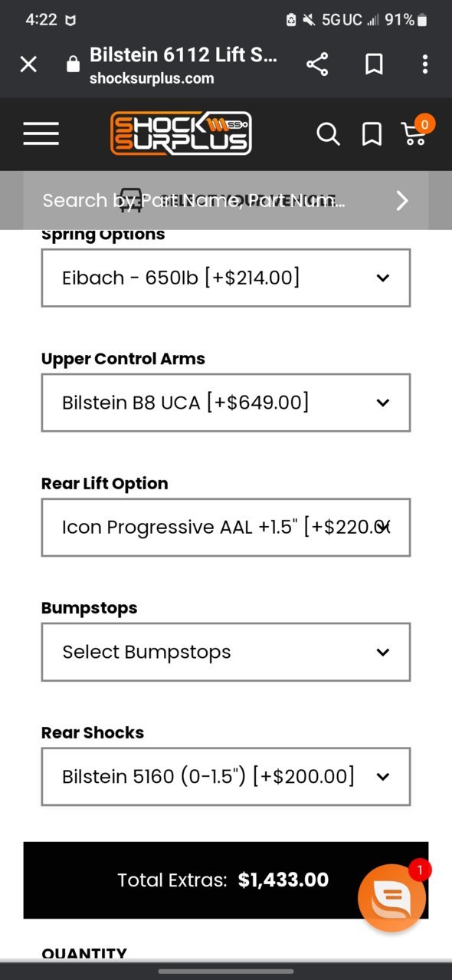Open saved items bookmark in site header

[x=372, y=134]
